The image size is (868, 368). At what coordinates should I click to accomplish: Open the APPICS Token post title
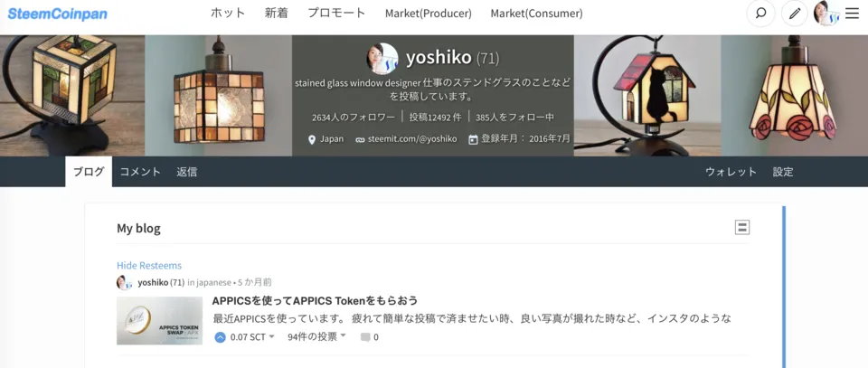tap(315, 301)
